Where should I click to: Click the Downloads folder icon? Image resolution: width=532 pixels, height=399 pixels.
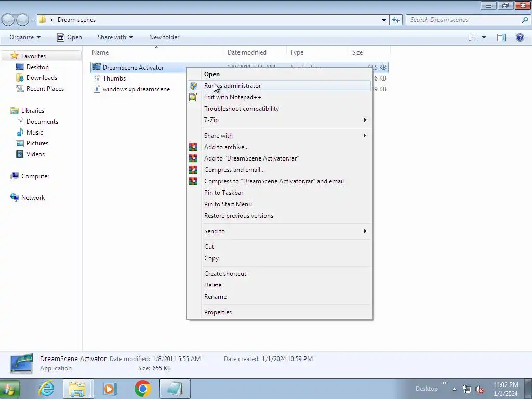20,78
